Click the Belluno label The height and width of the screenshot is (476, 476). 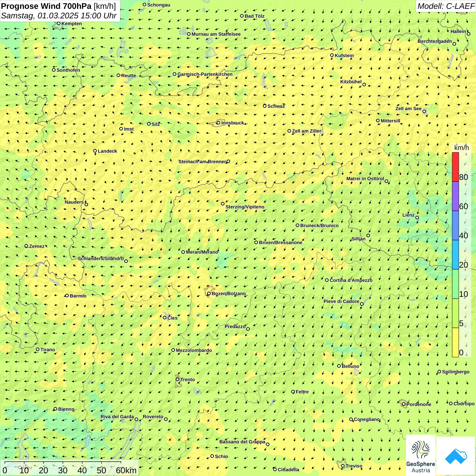coord(350,366)
